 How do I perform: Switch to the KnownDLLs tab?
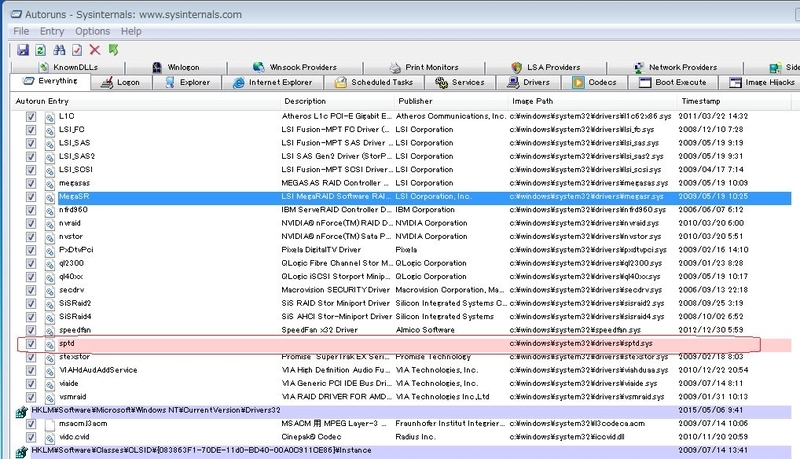coord(68,67)
